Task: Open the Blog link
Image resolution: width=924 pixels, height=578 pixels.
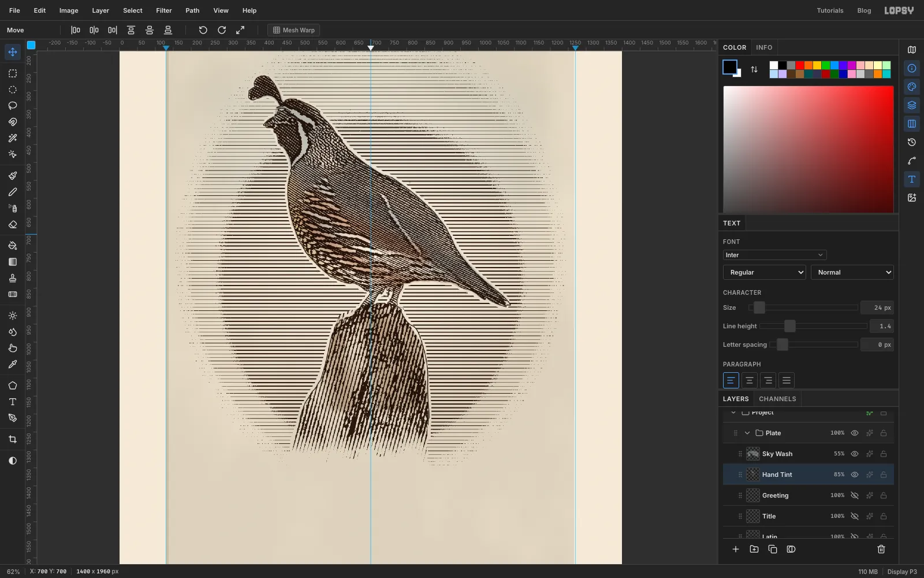Action: (864, 10)
